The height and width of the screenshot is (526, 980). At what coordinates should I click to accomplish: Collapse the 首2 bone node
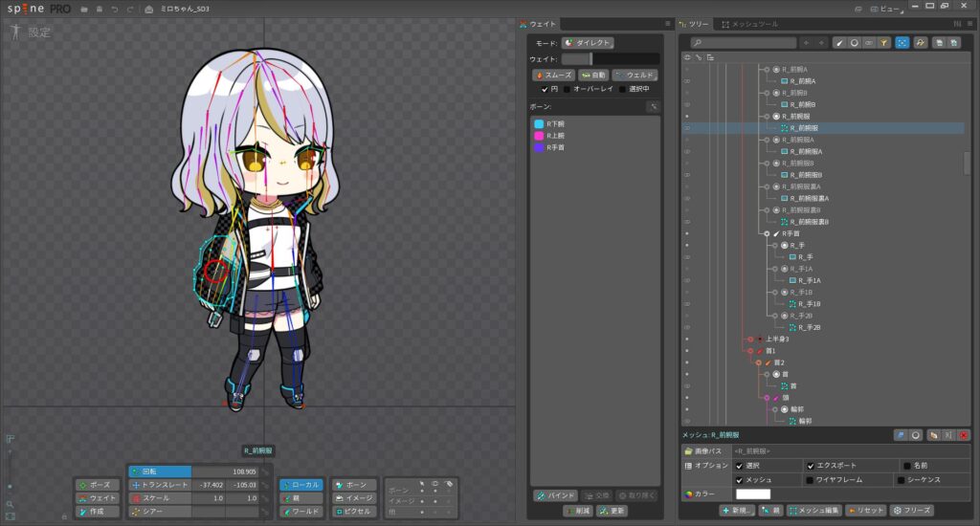tap(759, 363)
